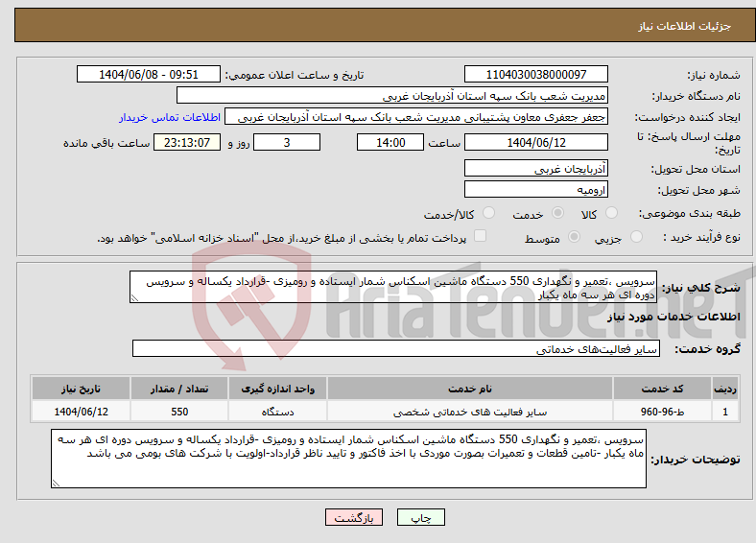Click service code cell ط-96-960
The image size is (756, 543).
point(663,412)
